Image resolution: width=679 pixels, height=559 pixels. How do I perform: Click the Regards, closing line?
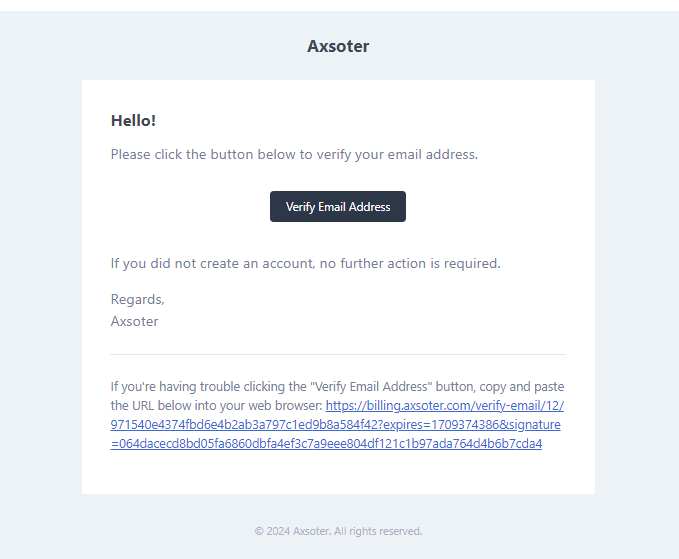click(x=138, y=299)
